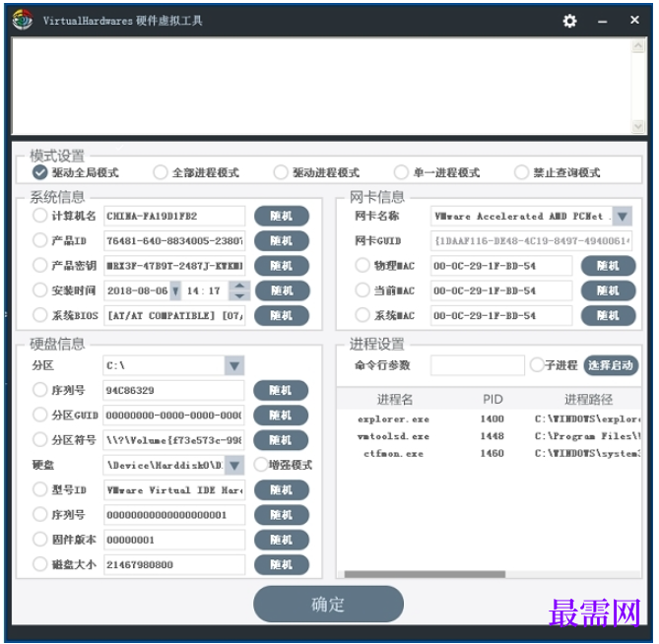Select vmtoolsd.exe process row
The image size is (659, 644).
tap(489, 436)
